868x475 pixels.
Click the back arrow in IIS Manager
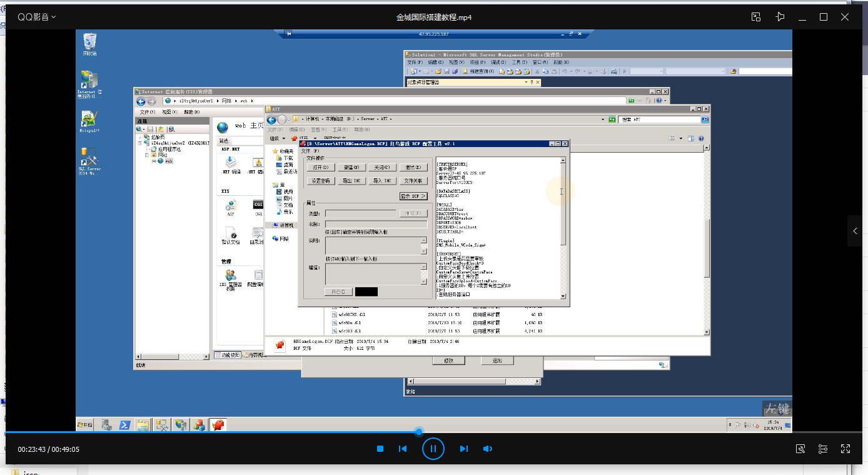point(141,101)
